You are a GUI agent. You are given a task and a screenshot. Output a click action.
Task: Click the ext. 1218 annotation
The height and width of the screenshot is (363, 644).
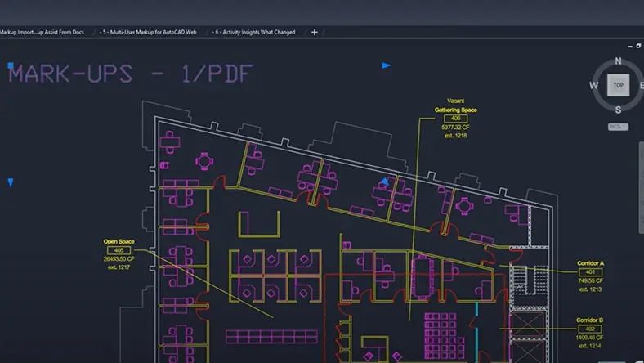click(x=455, y=136)
